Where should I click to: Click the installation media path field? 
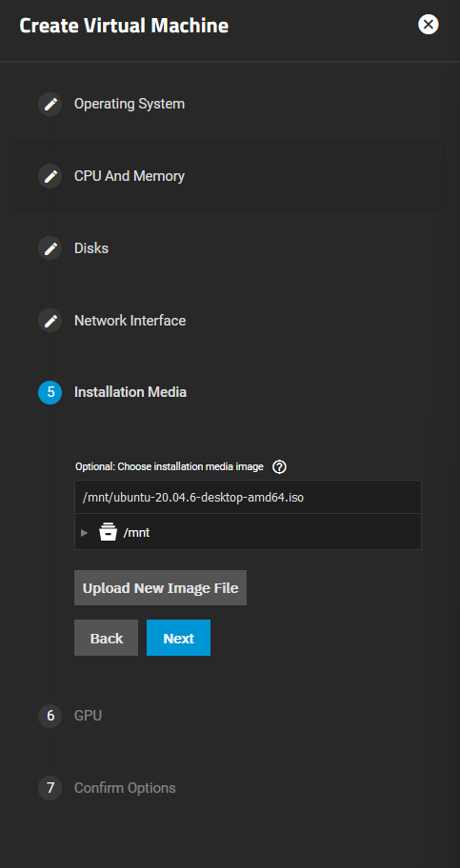(x=248, y=497)
